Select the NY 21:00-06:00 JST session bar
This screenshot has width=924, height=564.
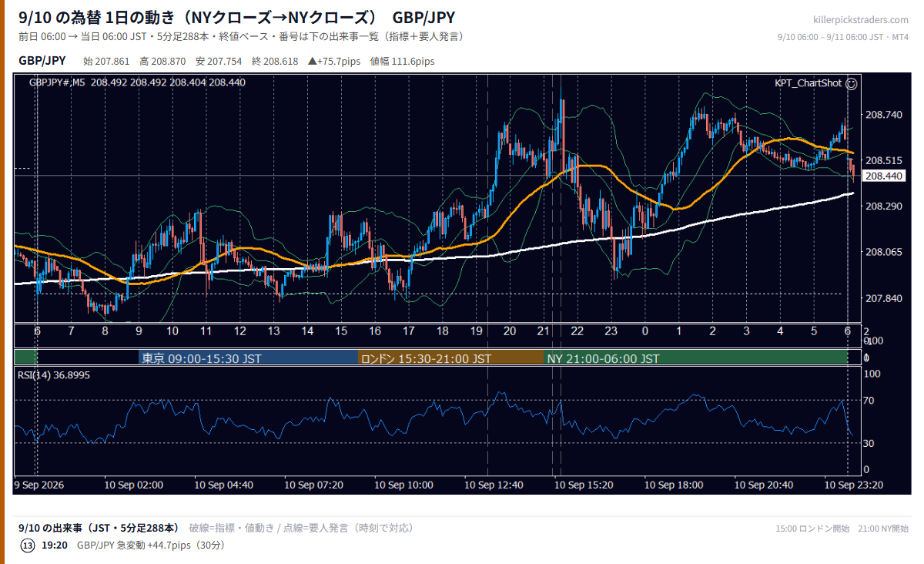(x=695, y=358)
